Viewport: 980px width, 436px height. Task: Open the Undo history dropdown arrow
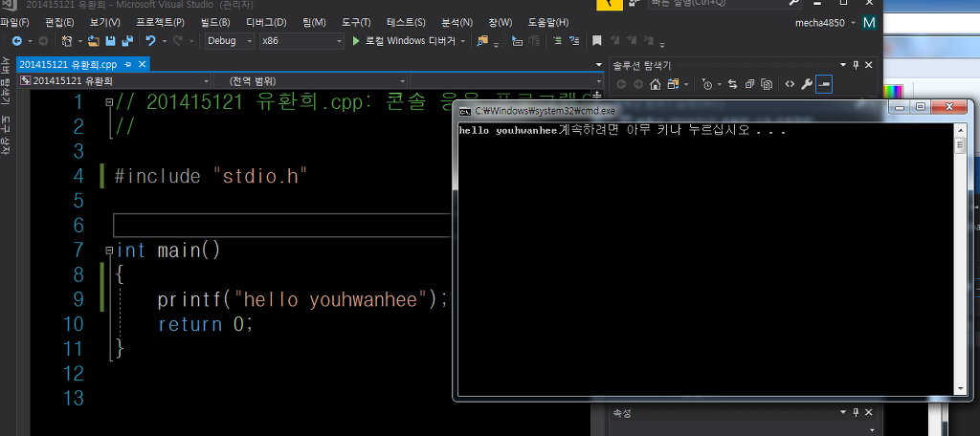point(165,41)
